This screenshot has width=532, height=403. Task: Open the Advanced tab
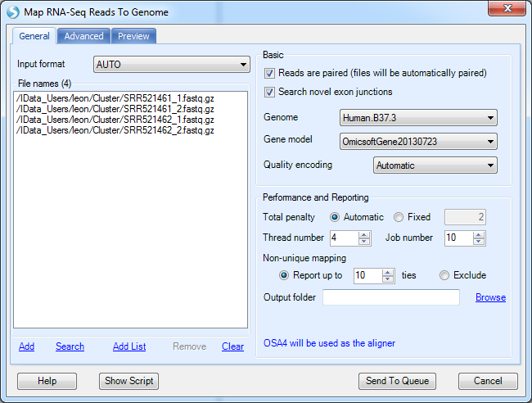pyautogui.click(x=83, y=36)
